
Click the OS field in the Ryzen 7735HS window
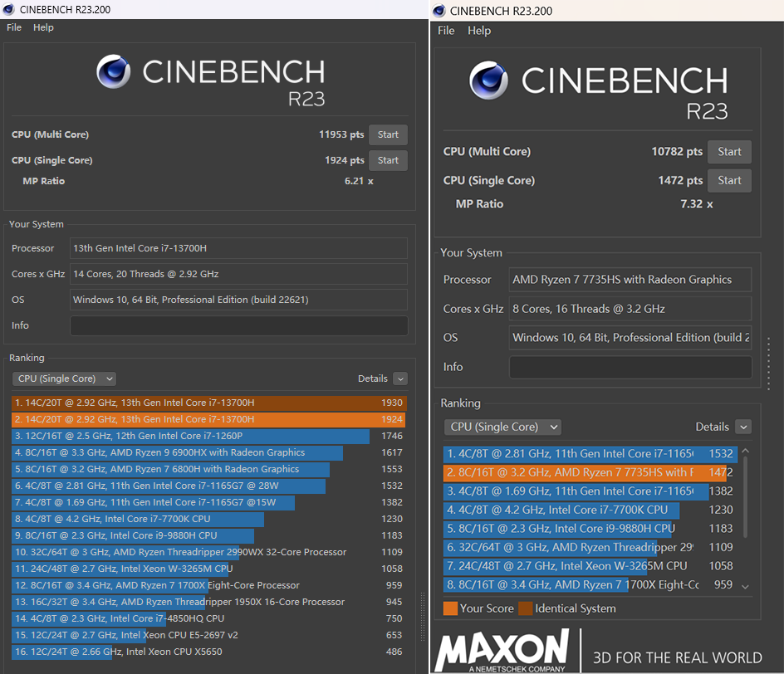630,338
